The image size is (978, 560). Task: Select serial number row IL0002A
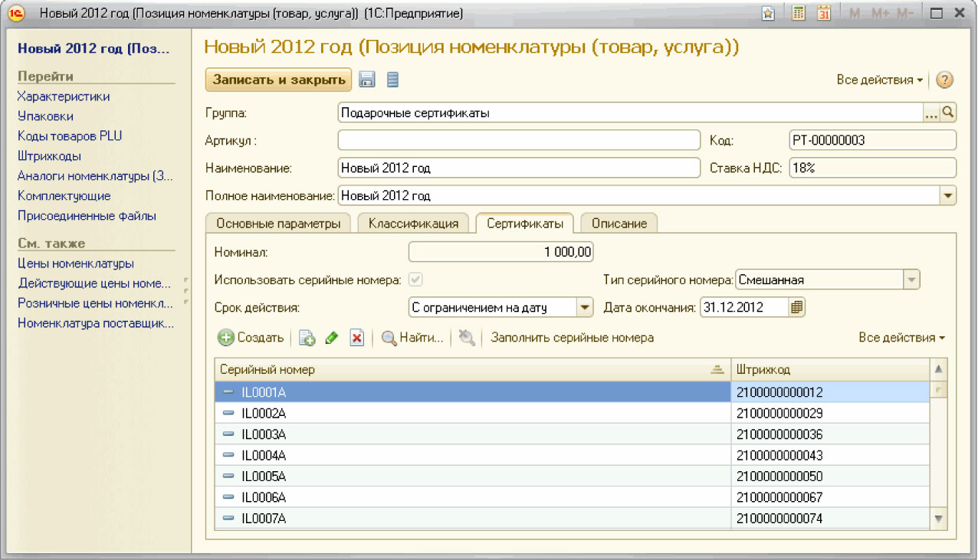click(572, 414)
